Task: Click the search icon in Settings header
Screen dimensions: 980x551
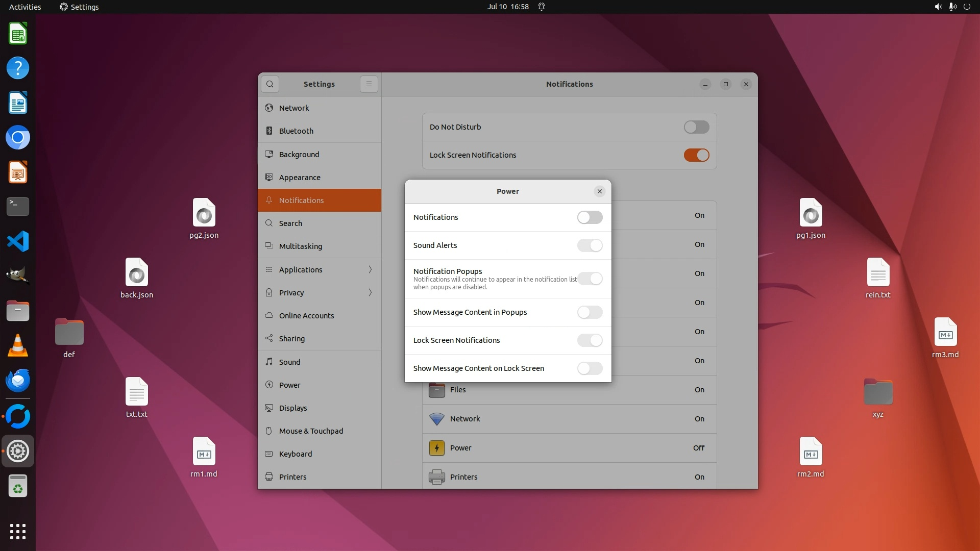Action: coord(270,84)
